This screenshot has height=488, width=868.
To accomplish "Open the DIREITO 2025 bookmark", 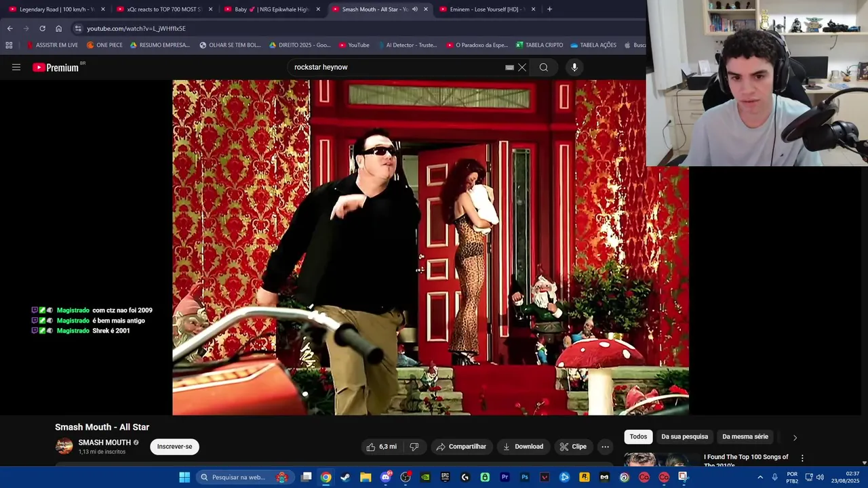I will pyautogui.click(x=300, y=45).
